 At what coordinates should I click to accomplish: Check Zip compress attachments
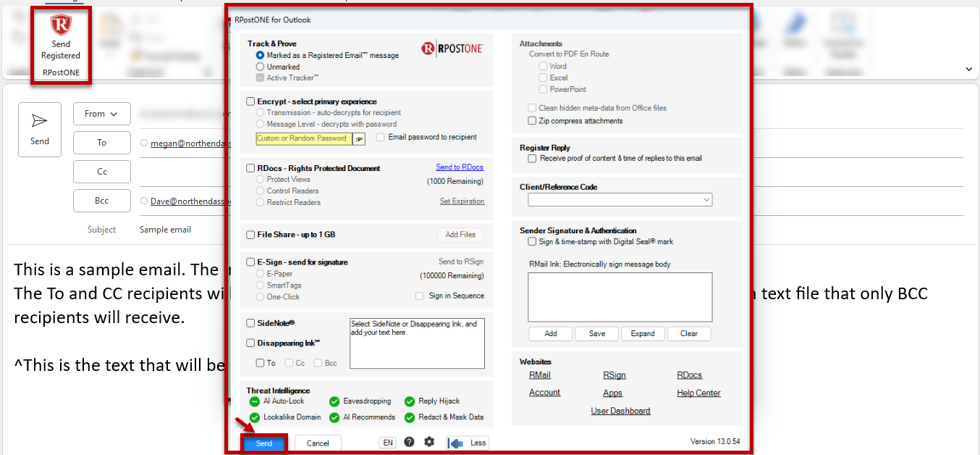[532, 121]
